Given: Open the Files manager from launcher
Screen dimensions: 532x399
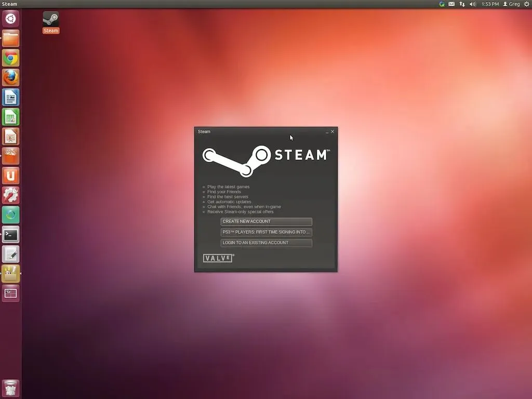Looking at the screenshot, I should pyautogui.click(x=10, y=38).
